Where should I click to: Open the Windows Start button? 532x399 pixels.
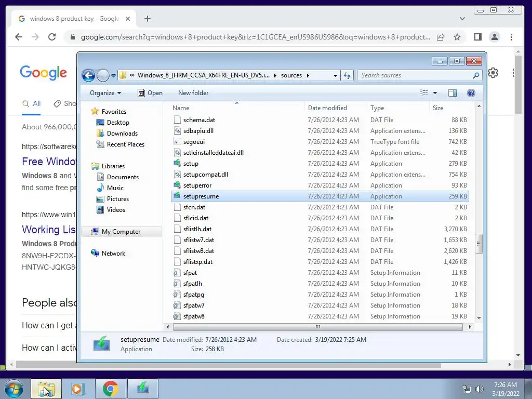coord(14,389)
